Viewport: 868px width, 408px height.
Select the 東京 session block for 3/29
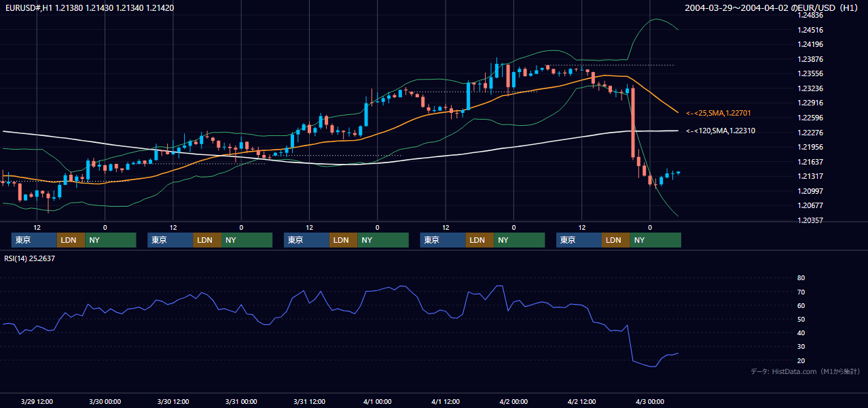point(35,240)
